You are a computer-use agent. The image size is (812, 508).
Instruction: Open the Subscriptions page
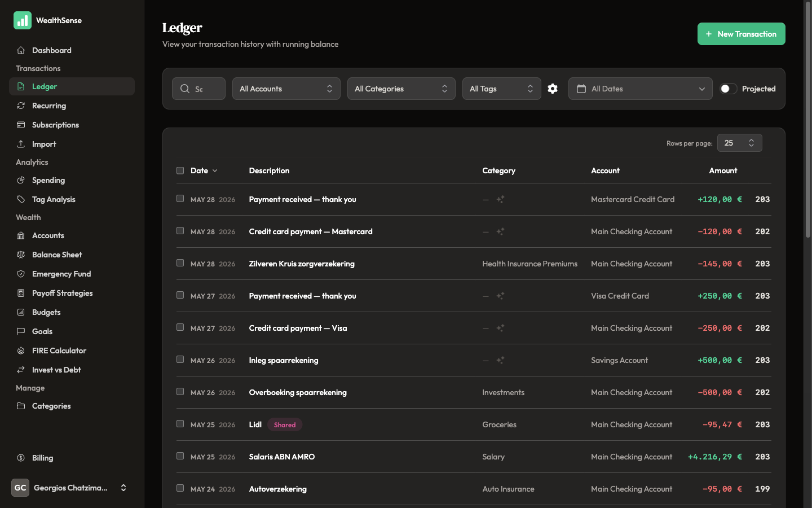click(72, 125)
